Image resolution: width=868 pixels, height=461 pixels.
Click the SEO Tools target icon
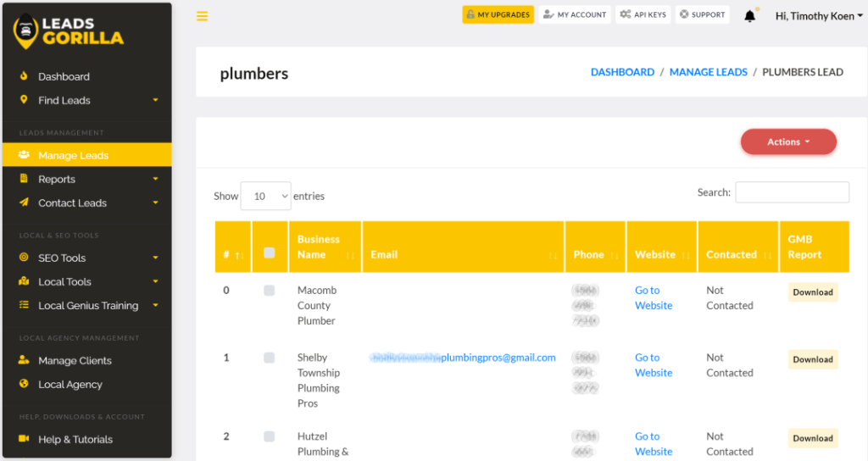(x=24, y=257)
